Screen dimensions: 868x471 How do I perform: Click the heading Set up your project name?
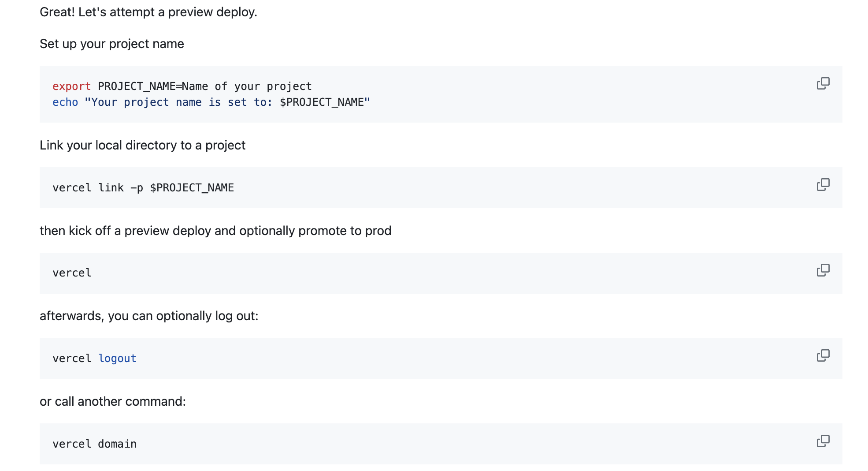click(111, 44)
